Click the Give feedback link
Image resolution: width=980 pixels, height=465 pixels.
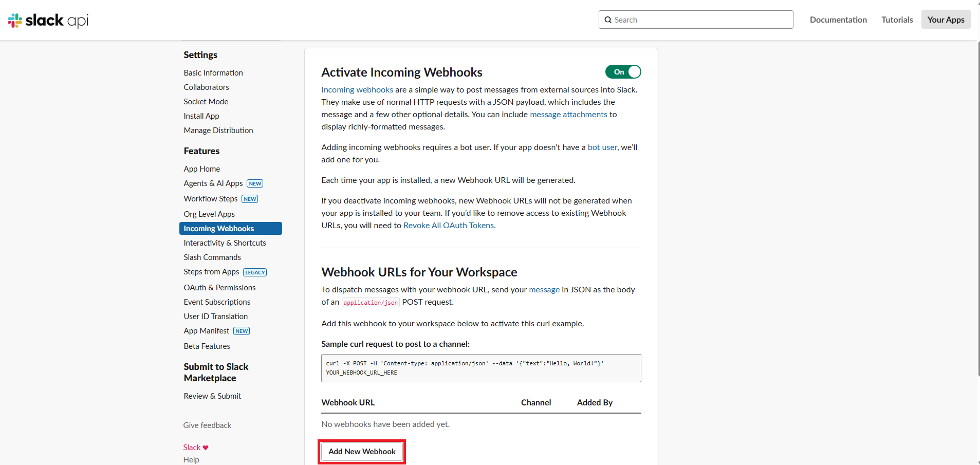point(207,425)
